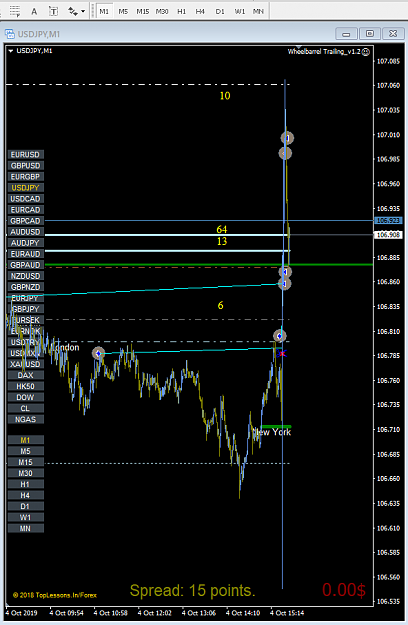Switch to M15 timeframe in the top toolbar
Viewport: 408px width, 625px height.
pyautogui.click(x=143, y=11)
